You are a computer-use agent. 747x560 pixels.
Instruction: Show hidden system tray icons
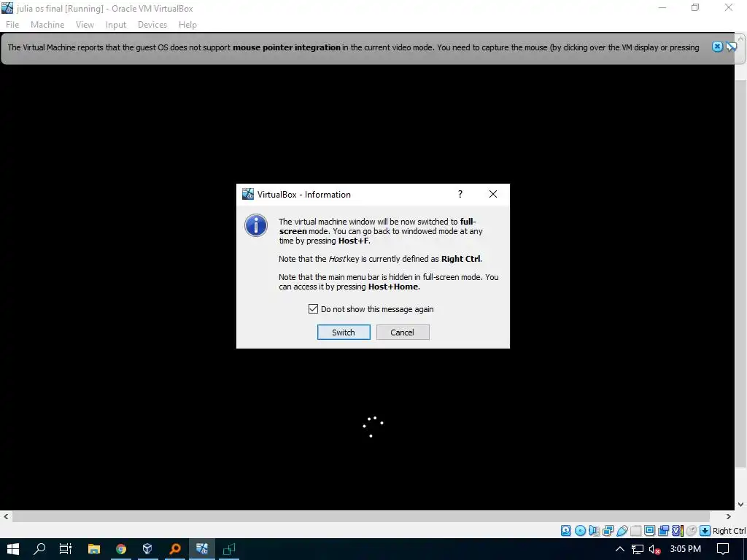(x=620, y=549)
